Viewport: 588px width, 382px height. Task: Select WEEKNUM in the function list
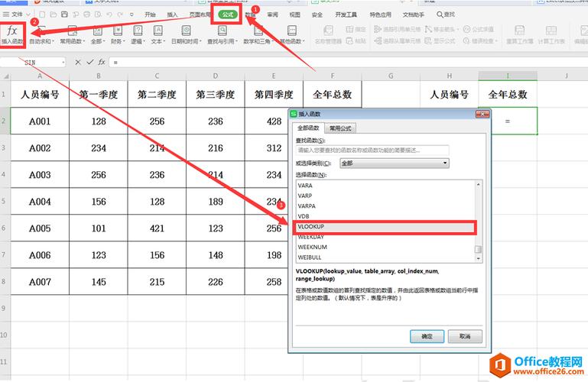click(x=385, y=248)
